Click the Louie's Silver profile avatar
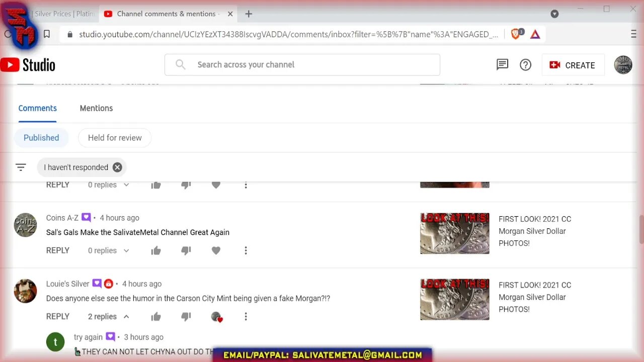This screenshot has height=362, width=644. 25,291
